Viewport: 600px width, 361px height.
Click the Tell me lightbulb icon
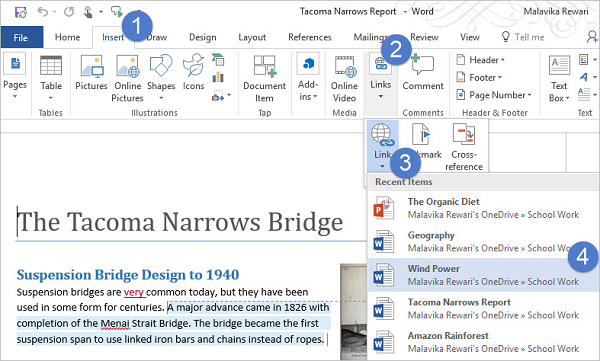tap(505, 37)
